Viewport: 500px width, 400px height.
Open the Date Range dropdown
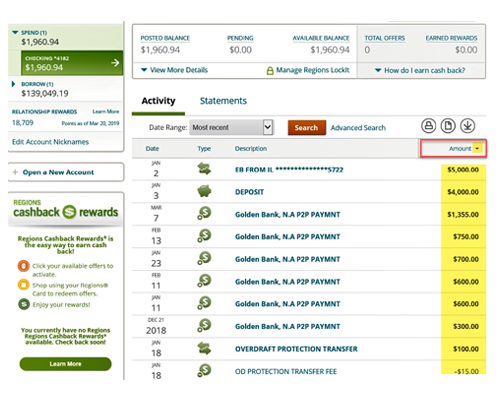(x=231, y=127)
